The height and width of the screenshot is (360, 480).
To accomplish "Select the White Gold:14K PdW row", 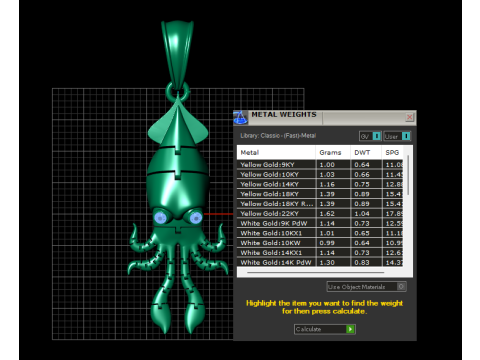I will click(320, 263).
